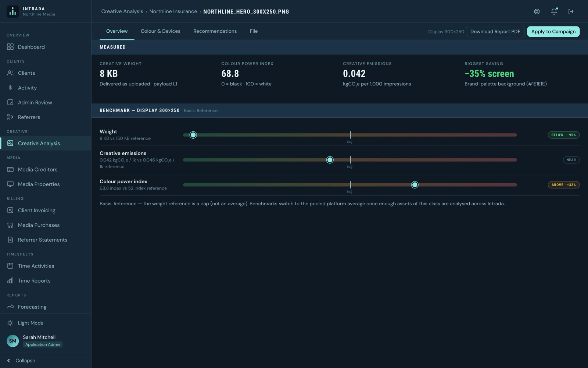Click Download Report PDF button

pyautogui.click(x=495, y=32)
